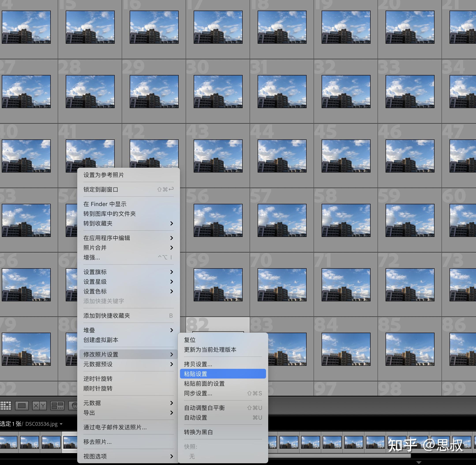The image size is (476, 465).
Task: Expand 照片合并 submenu
Action: (128, 248)
